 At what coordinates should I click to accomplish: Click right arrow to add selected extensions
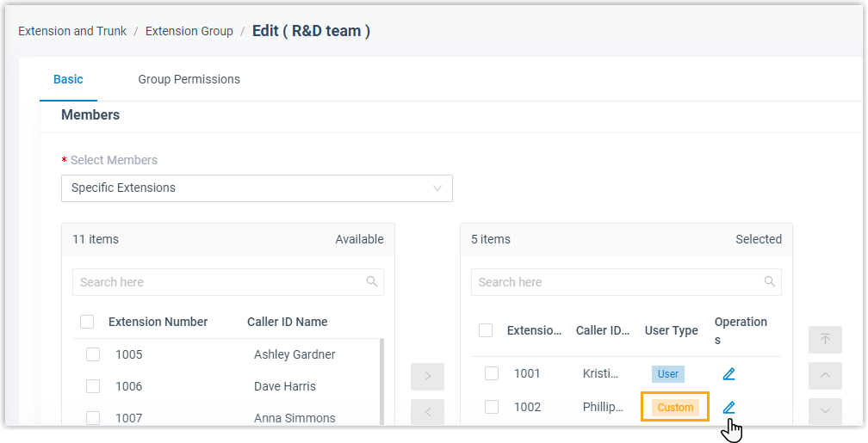tap(428, 377)
